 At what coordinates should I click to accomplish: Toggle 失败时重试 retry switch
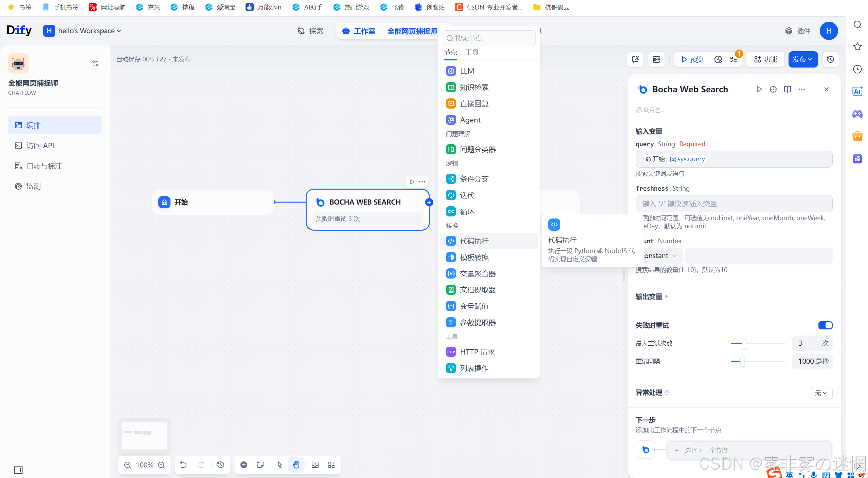click(825, 325)
